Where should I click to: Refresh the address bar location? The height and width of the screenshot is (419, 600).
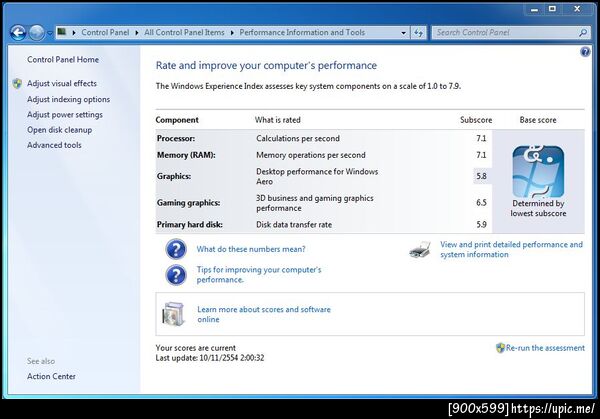(x=418, y=33)
